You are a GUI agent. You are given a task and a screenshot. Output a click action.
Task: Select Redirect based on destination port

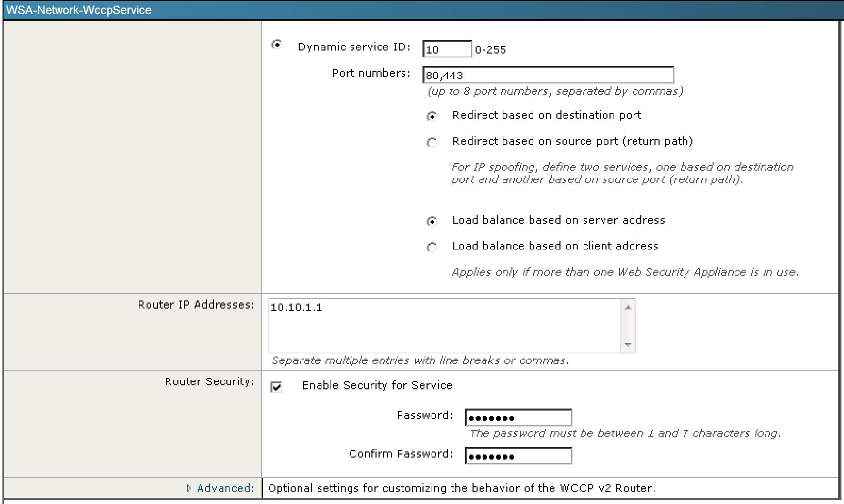click(x=432, y=116)
